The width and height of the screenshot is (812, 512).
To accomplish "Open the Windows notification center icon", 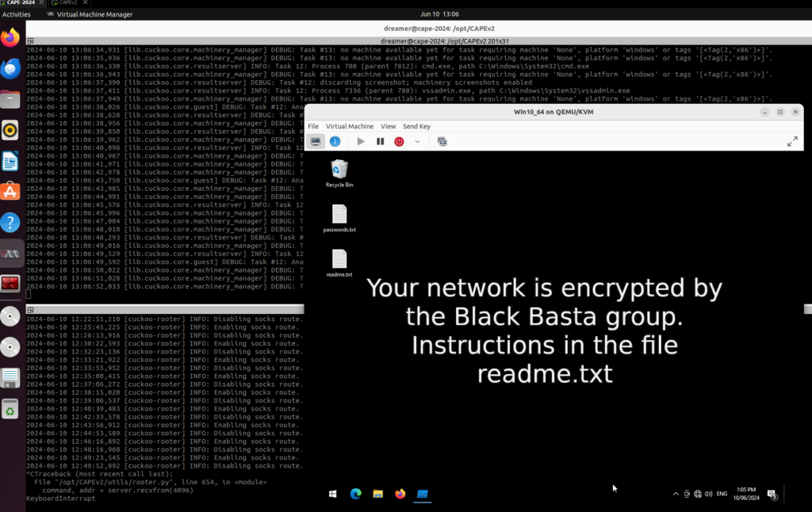I will pyautogui.click(x=772, y=495).
